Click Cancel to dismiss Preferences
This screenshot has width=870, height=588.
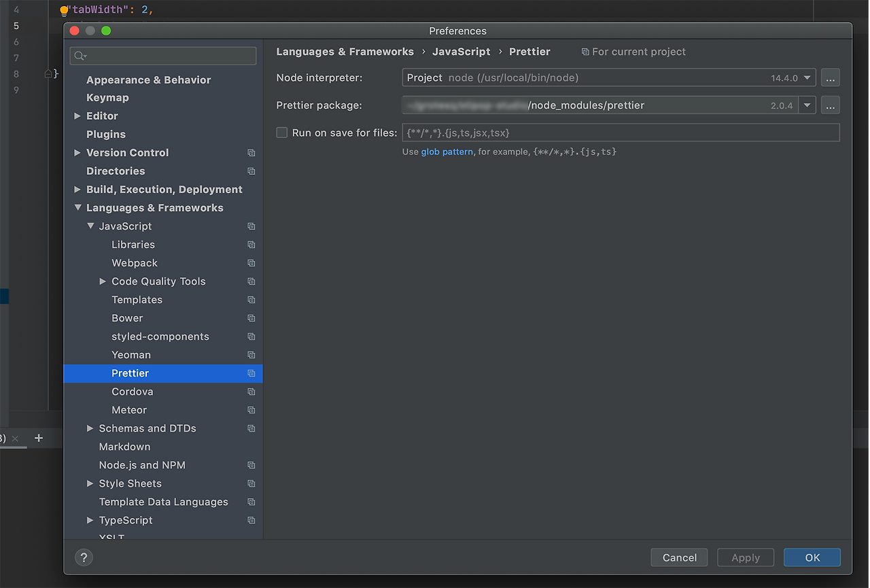680,557
